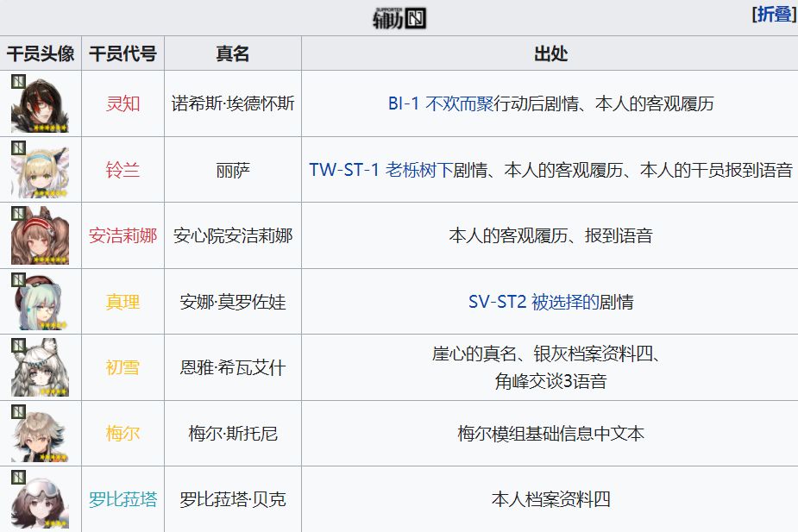Click the 真名 column header

click(233, 53)
